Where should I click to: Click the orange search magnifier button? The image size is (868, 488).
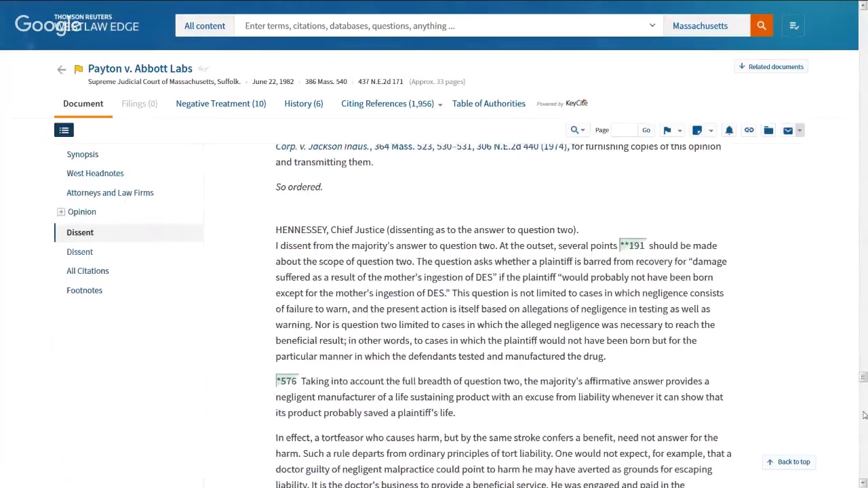click(x=762, y=26)
